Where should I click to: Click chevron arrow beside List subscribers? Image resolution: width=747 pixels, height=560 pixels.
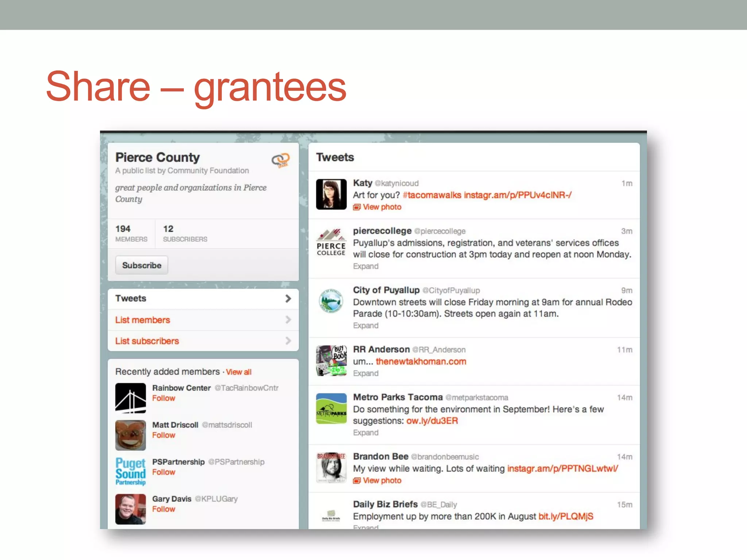pos(288,341)
